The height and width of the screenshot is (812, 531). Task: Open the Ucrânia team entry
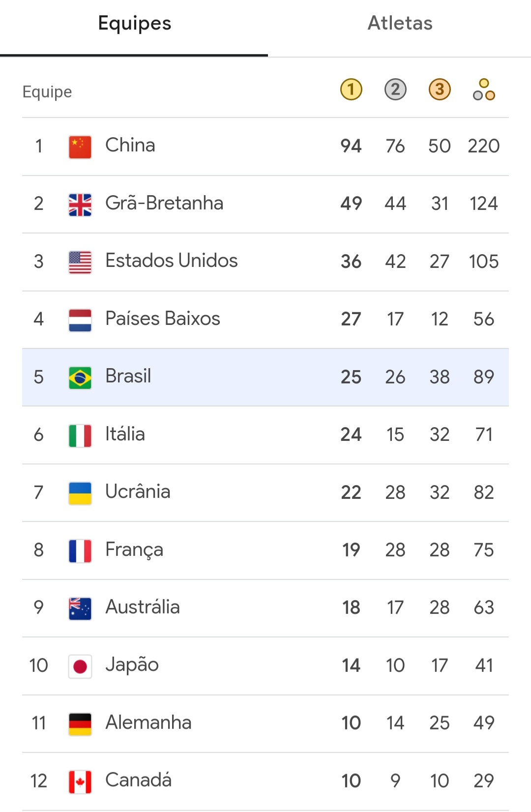coord(265,493)
